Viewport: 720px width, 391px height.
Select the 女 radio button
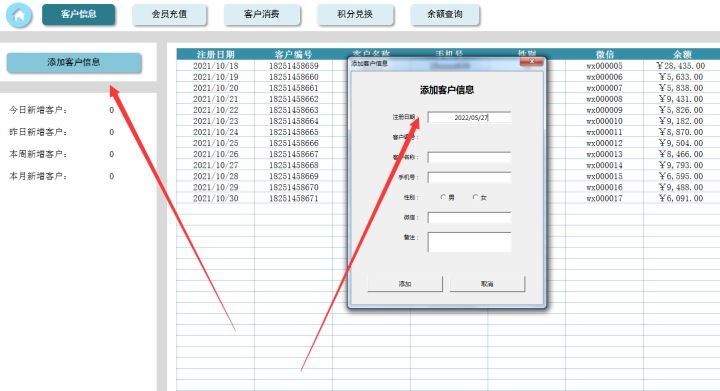[475, 197]
